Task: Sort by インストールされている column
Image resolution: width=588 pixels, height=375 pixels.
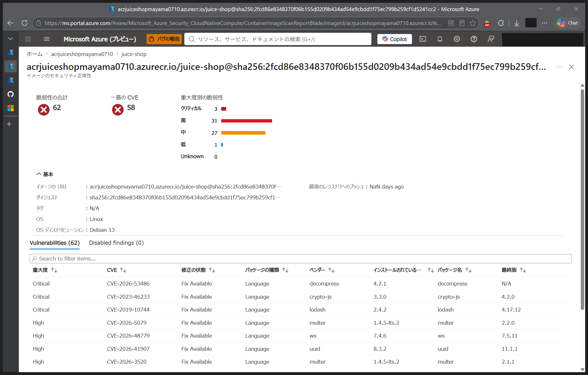Action: [403, 270]
